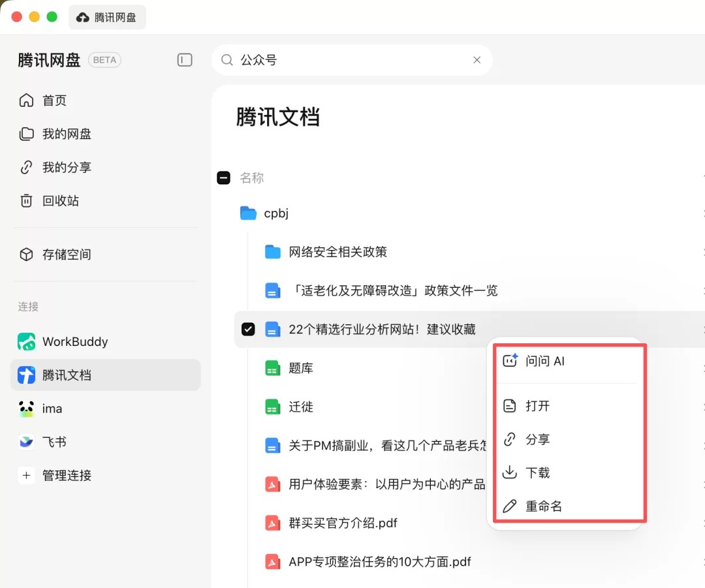
Task: Click the 首页 home icon
Action: 26,101
